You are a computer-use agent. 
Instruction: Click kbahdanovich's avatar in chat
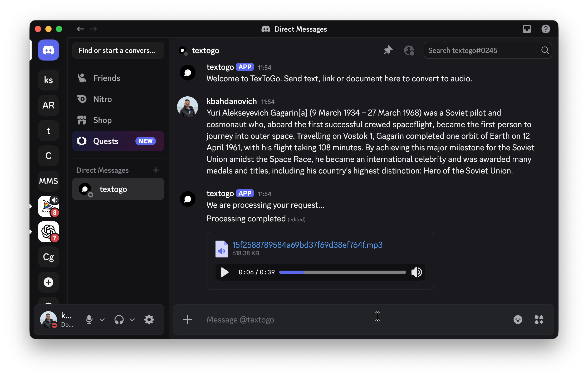[188, 107]
